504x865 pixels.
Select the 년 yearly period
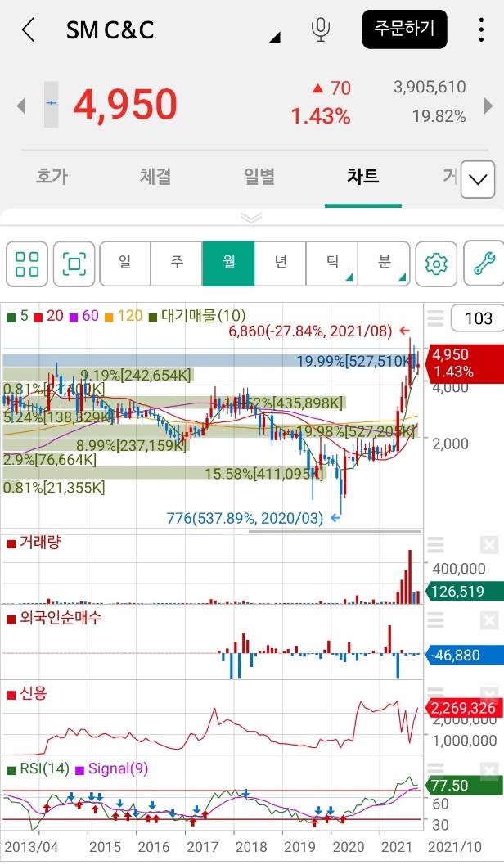click(x=280, y=264)
